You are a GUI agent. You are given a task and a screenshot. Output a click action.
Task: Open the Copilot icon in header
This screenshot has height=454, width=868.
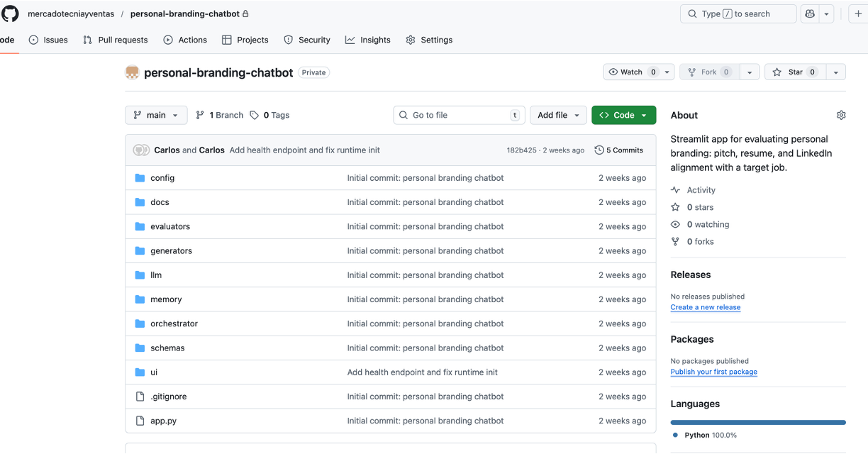coord(809,13)
